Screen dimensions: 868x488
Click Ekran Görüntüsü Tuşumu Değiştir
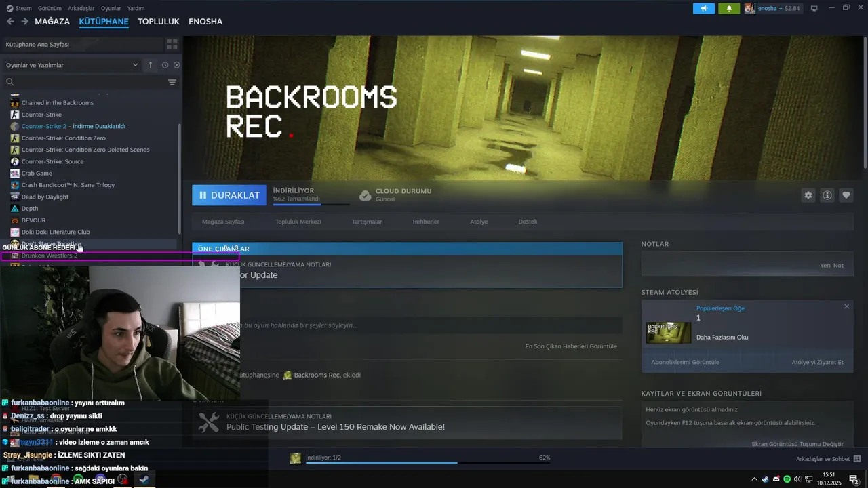(x=797, y=444)
